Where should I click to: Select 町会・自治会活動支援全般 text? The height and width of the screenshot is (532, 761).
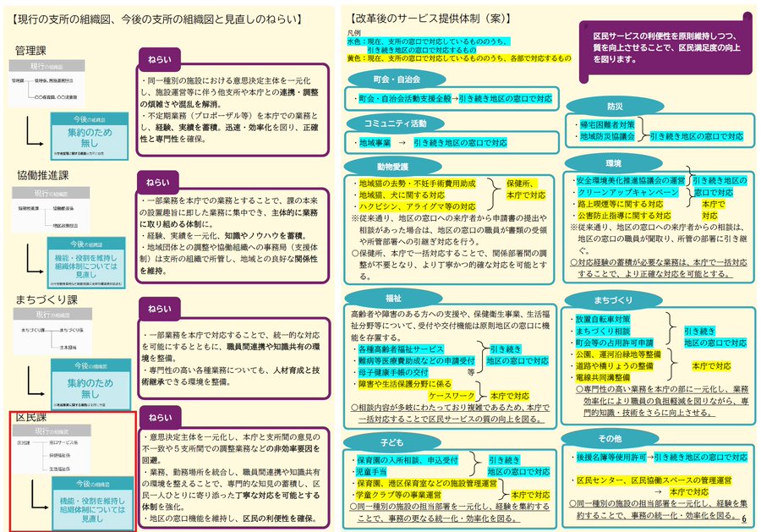[405, 99]
